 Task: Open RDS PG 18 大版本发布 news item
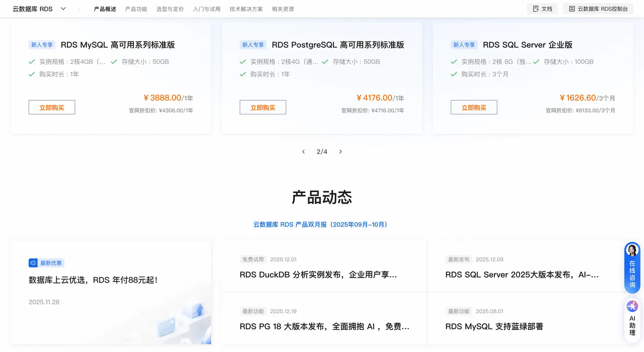tap(325, 327)
